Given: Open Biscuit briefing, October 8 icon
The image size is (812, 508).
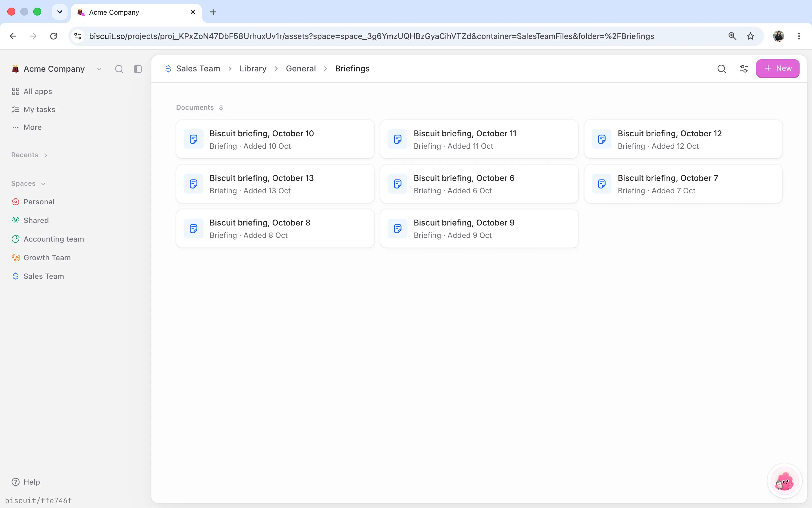Looking at the screenshot, I should pyautogui.click(x=194, y=229).
